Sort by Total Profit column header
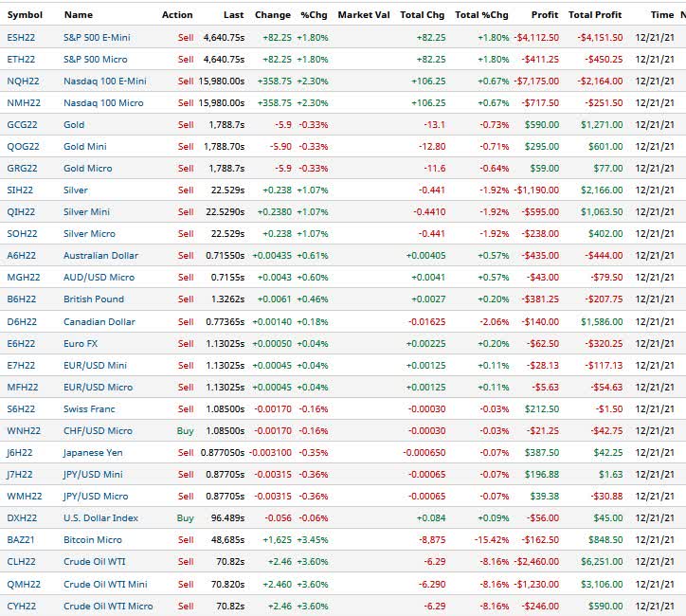The height and width of the screenshot is (616, 686). pos(595,15)
